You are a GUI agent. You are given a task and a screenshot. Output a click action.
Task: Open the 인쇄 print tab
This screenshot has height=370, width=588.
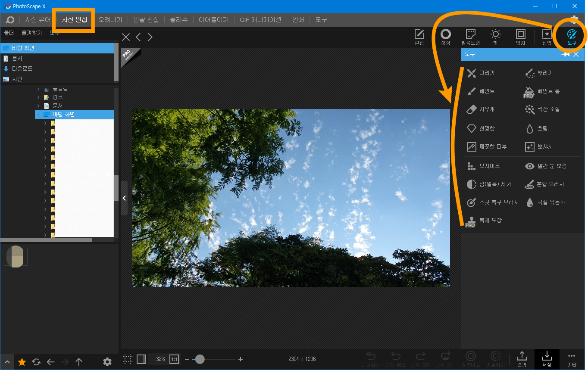298,20
